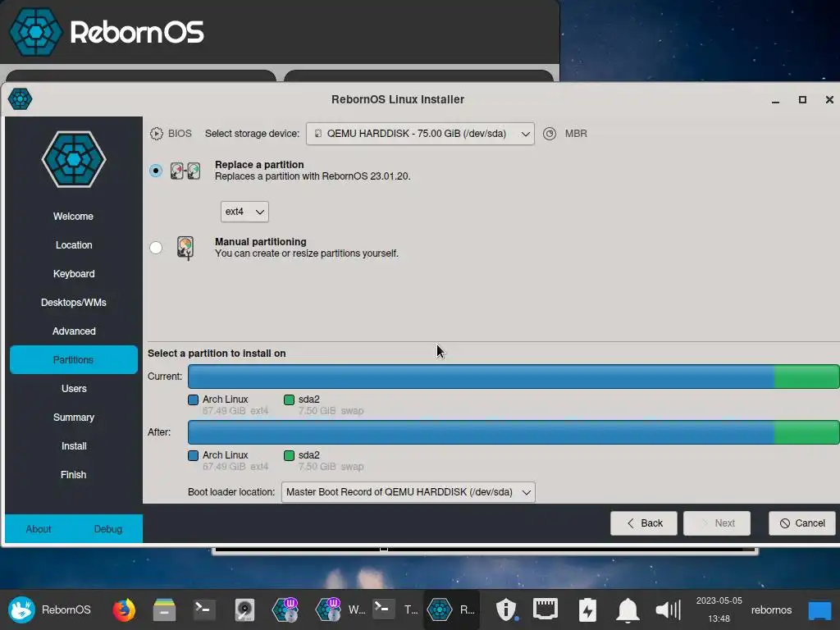840x630 pixels.
Task: Open the ext4 filesystem dropdown
Action: click(x=244, y=212)
